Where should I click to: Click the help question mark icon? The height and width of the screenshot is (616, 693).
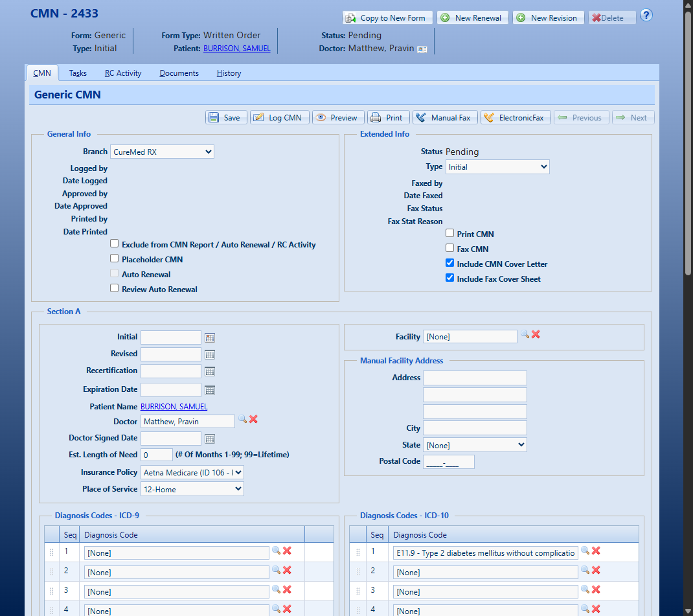point(646,16)
